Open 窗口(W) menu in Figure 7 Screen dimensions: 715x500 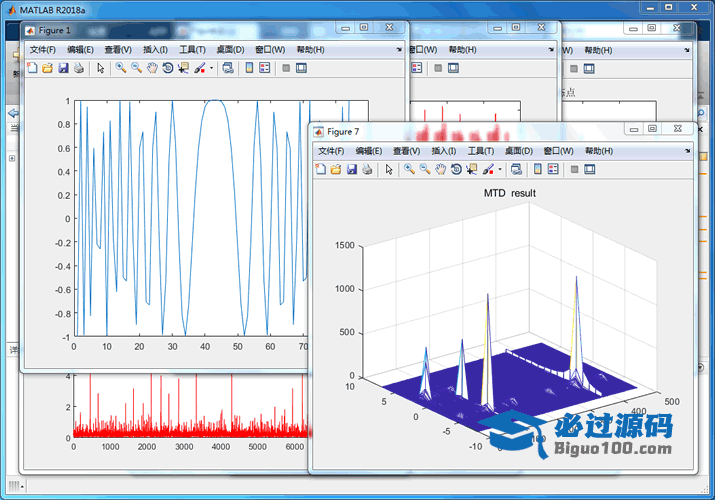pos(559,151)
